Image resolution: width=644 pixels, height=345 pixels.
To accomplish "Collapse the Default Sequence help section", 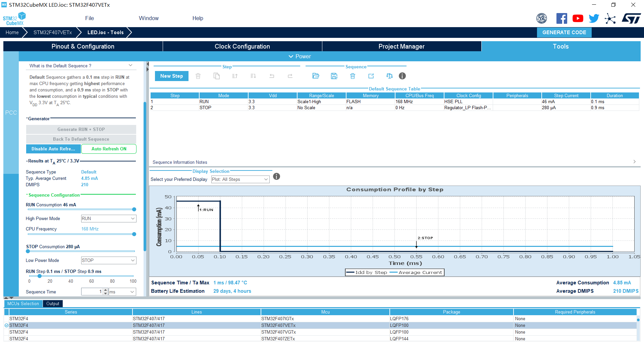I will pos(130,65).
